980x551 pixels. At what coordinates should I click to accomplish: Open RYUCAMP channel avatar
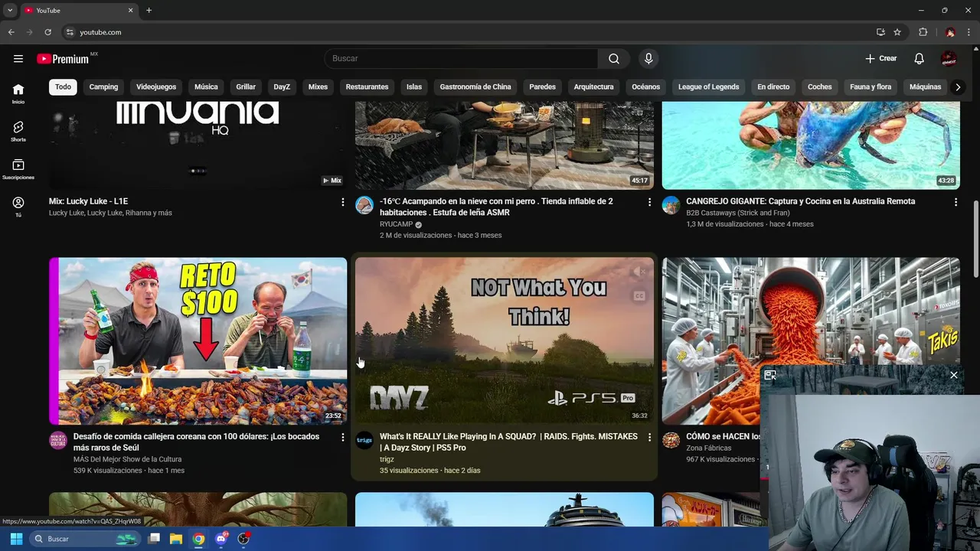(x=364, y=205)
